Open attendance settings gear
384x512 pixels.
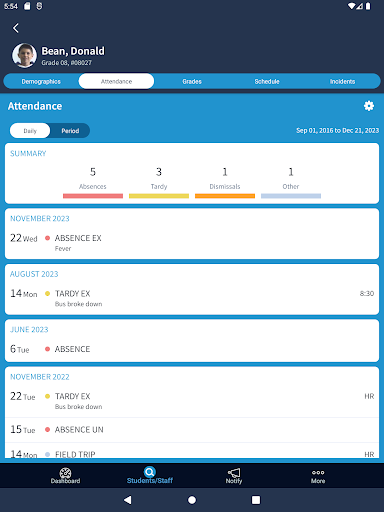[x=369, y=106]
